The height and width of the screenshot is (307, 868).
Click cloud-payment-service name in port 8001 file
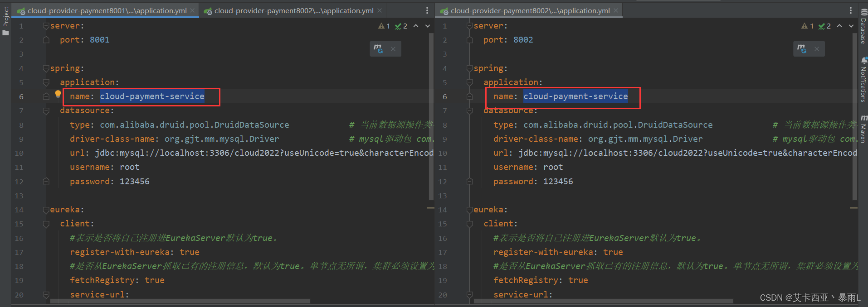tap(152, 96)
